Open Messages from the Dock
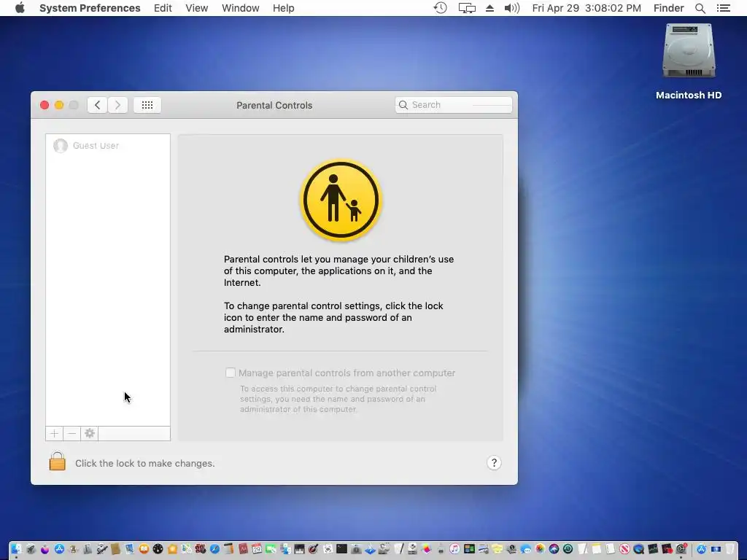 (x=526, y=549)
